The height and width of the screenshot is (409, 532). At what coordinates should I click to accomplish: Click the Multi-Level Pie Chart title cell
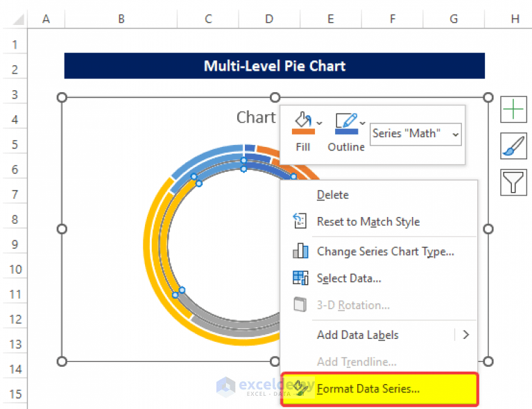(275, 66)
